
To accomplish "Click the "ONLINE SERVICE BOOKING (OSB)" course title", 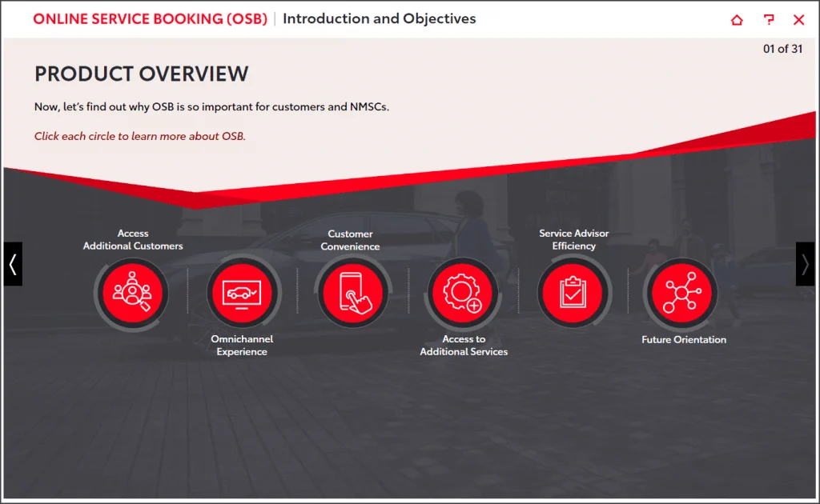I will pyautogui.click(x=150, y=19).
